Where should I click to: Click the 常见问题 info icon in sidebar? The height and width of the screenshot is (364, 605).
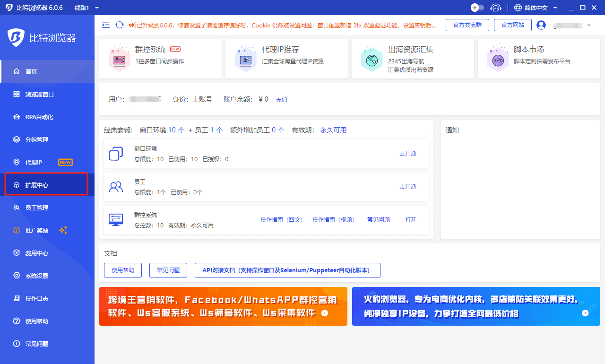point(17,344)
